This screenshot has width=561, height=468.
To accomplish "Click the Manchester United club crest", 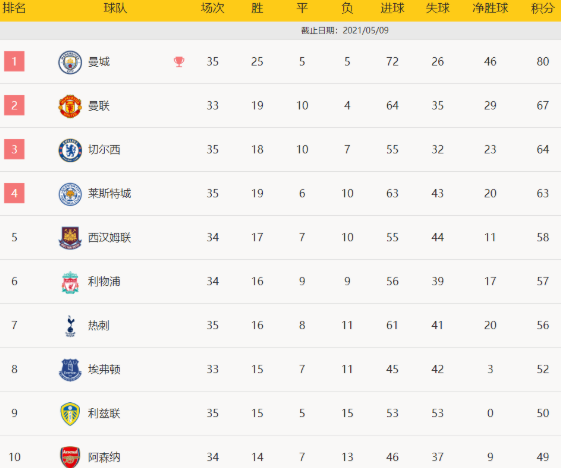I will [70, 106].
